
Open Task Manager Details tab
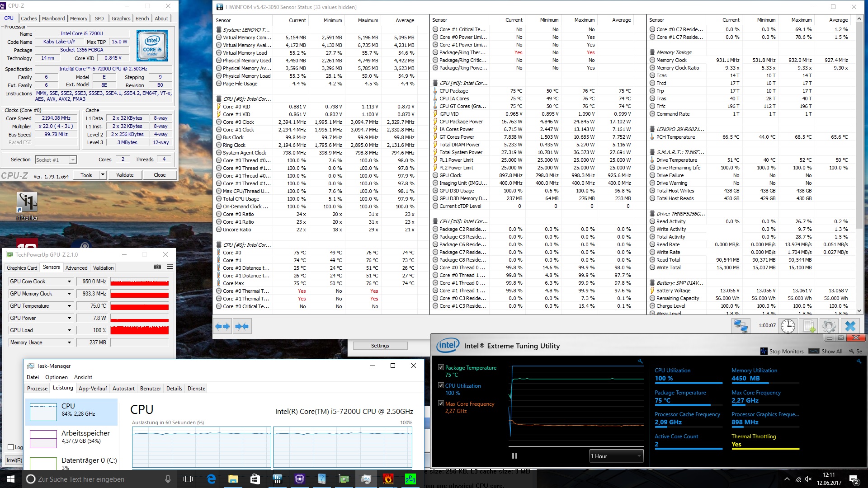(174, 389)
